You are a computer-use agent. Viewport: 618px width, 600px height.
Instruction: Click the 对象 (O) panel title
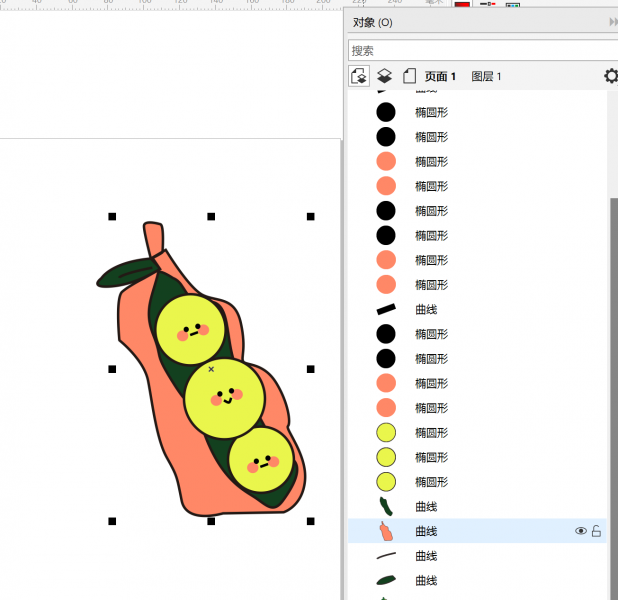372,22
